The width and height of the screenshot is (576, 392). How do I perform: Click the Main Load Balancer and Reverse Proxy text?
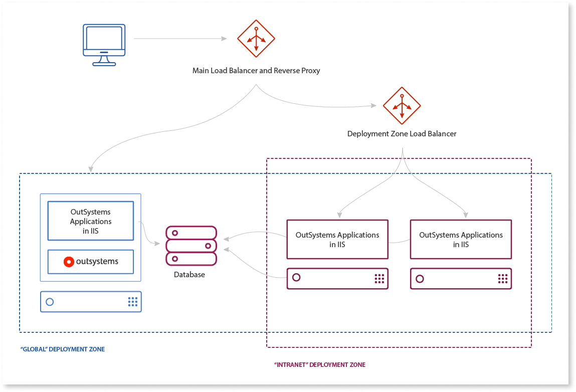click(256, 70)
